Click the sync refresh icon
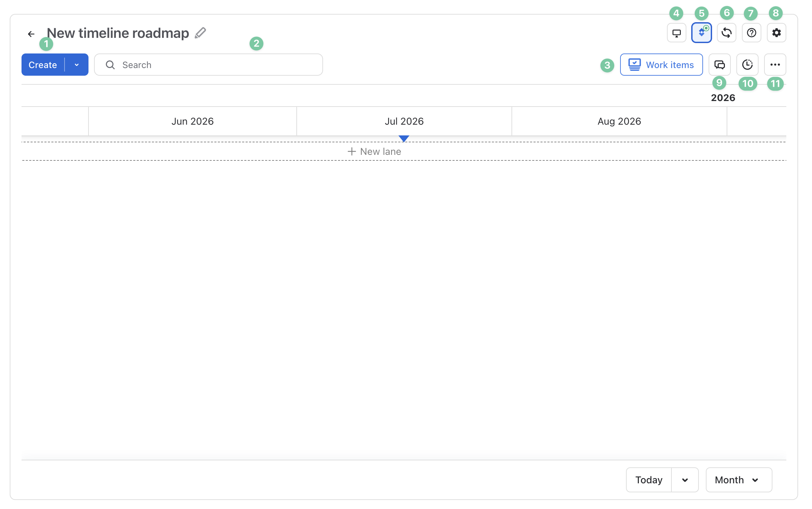This screenshot has height=509, width=812. click(726, 33)
